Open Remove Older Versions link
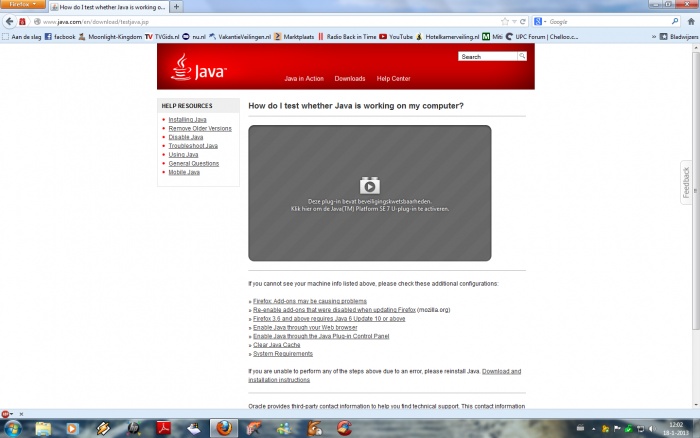 200,128
